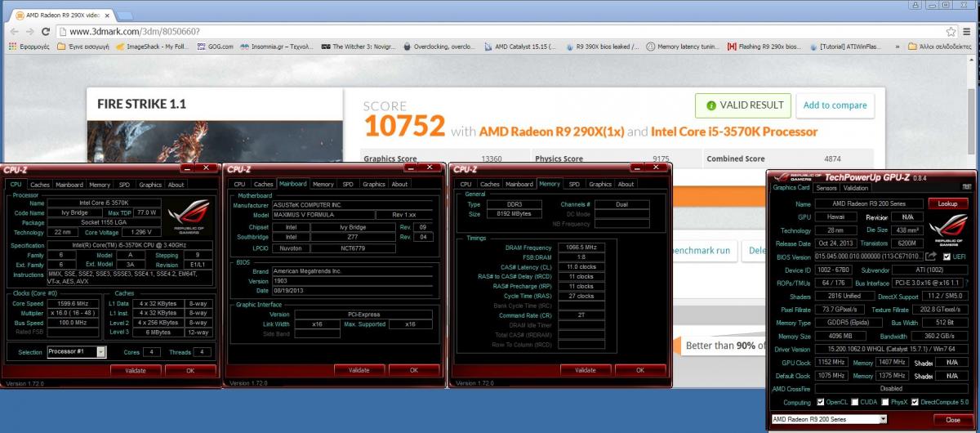The image size is (980, 433).
Task: Bookmark this page with the star icon
Action: pyautogui.click(x=951, y=31)
